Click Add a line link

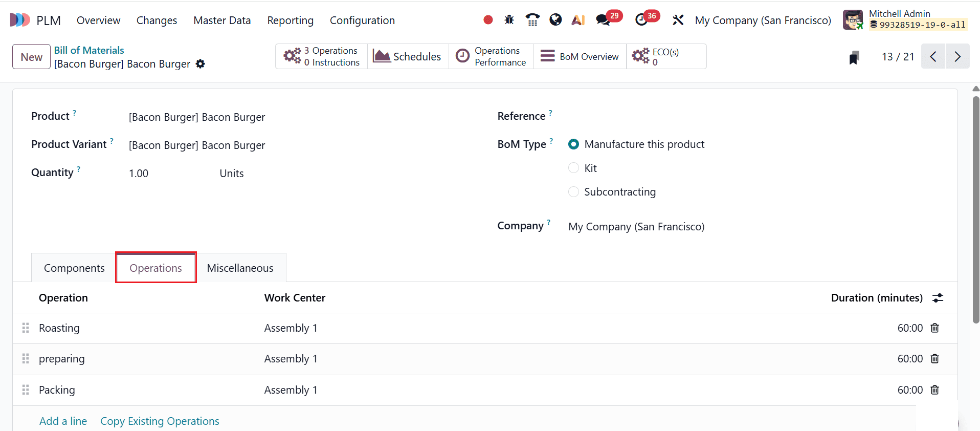tap(63, 421)
